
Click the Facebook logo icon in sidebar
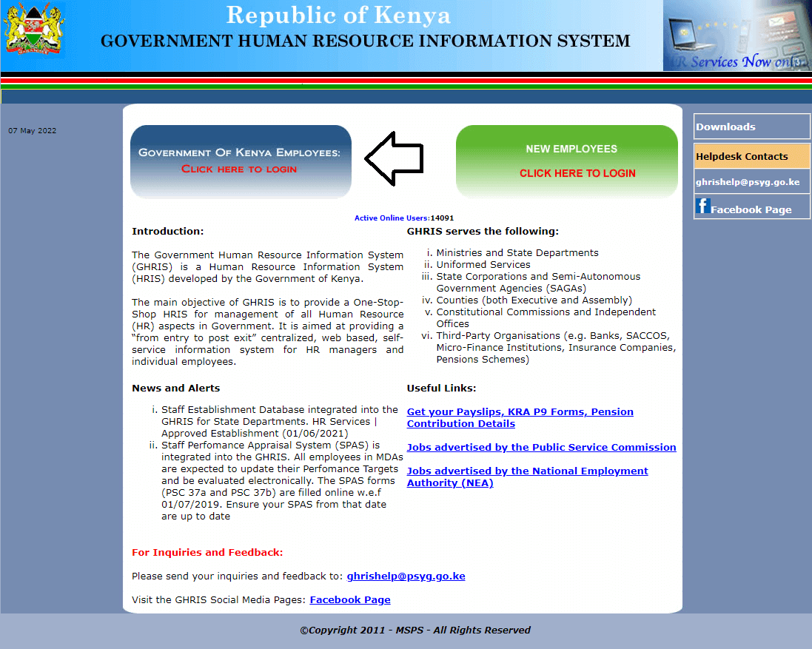(x=702, y=206)
